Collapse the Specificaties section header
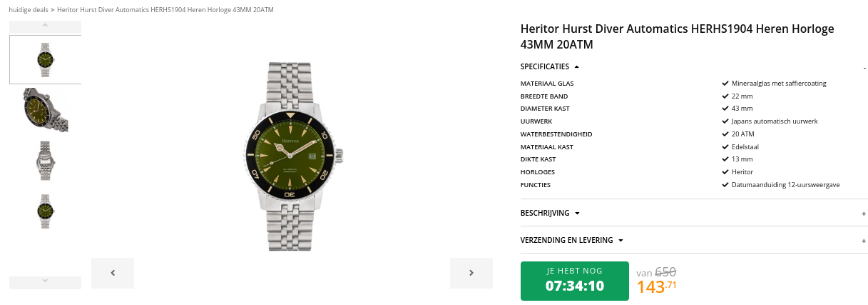Image resolution: width=868 pixels, height=305 pixels. click(x=550, y=66)
